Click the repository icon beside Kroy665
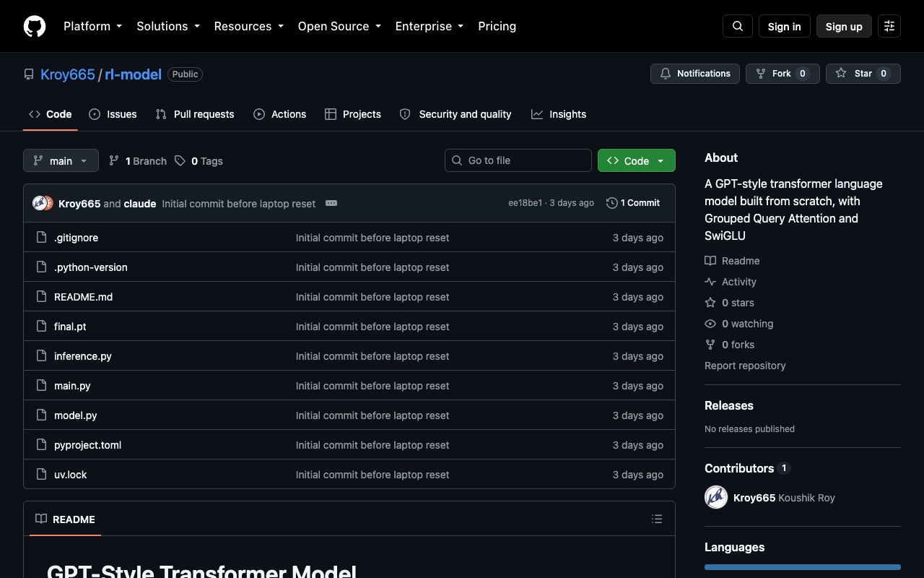The width and height of the screenshot is (924, 578). tap(29, 74)
